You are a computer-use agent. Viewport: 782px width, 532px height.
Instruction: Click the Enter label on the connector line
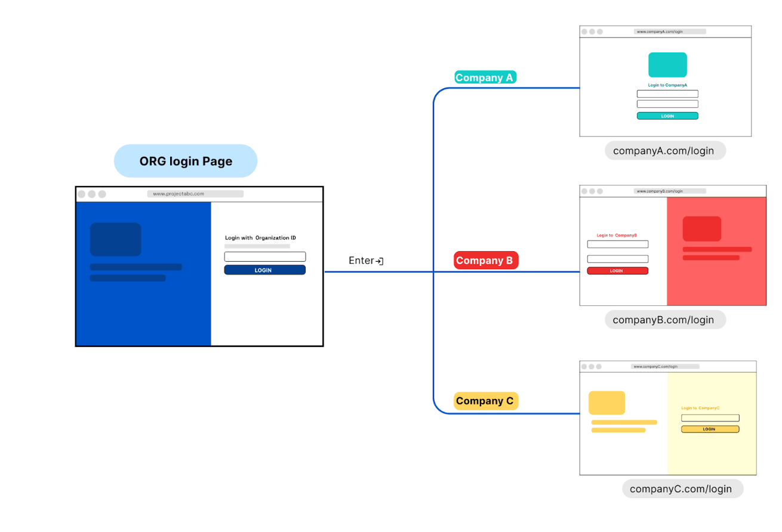tap(361, 261)
